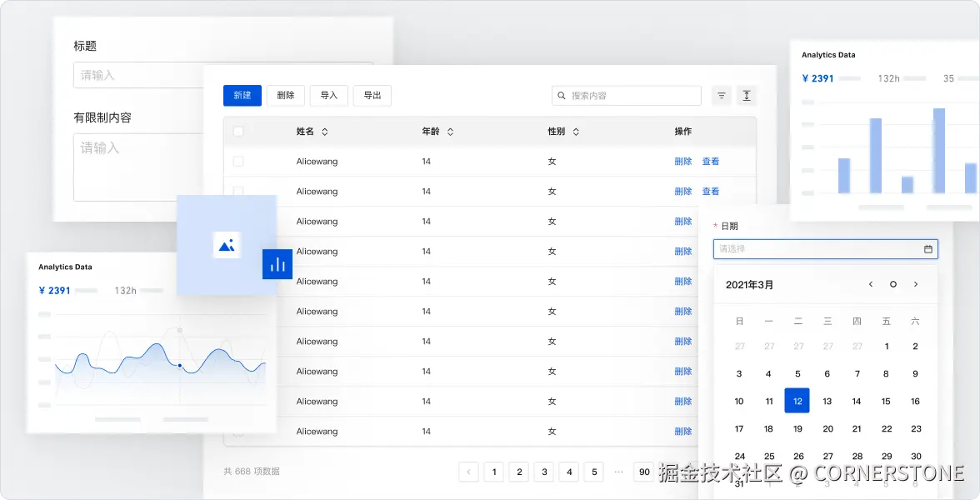Click the today circle icon in calendar

pyautogui.click(x=893, y=284)
